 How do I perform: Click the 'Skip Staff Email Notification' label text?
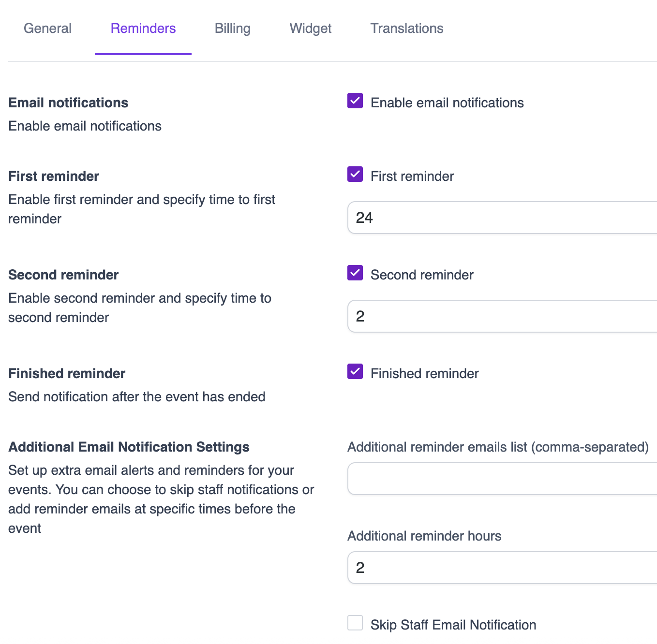tap(453, 625)
